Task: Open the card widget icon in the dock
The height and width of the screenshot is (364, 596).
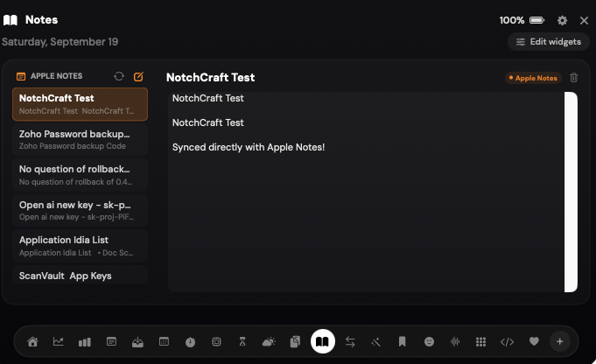Action: pyautogui.click(x=111, y=341)
